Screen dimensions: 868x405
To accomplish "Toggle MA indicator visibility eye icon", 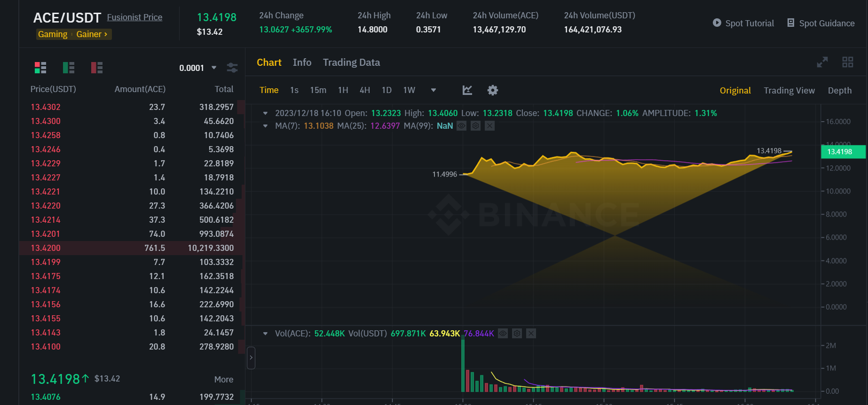I will (462, 126).
